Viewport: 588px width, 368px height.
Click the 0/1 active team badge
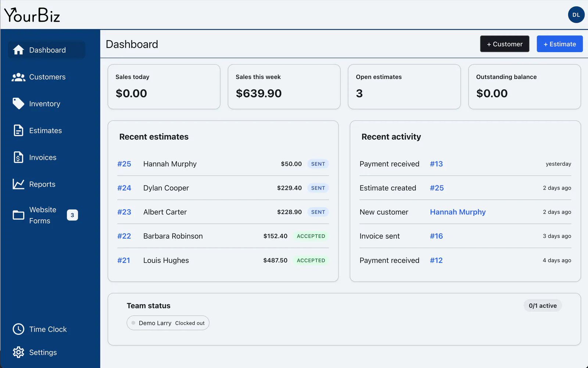click(x=543, y=306)
